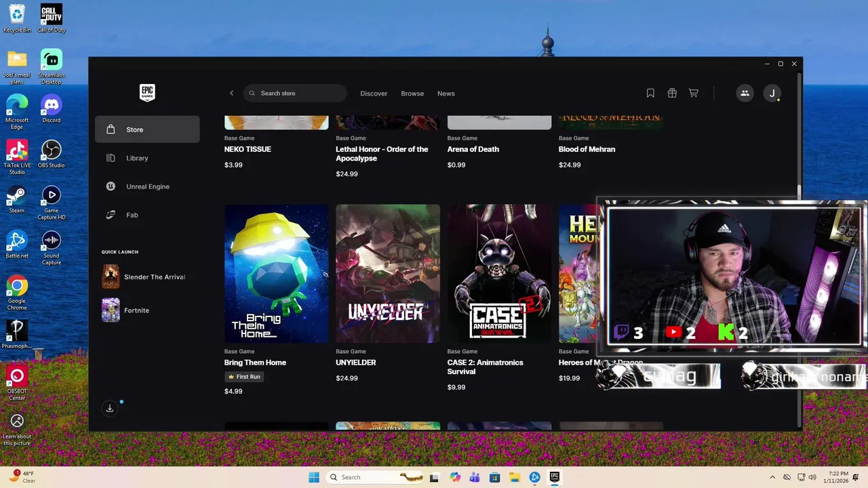Launch Slender The Arrival from Quick Launch

click(x=147, y=277)
